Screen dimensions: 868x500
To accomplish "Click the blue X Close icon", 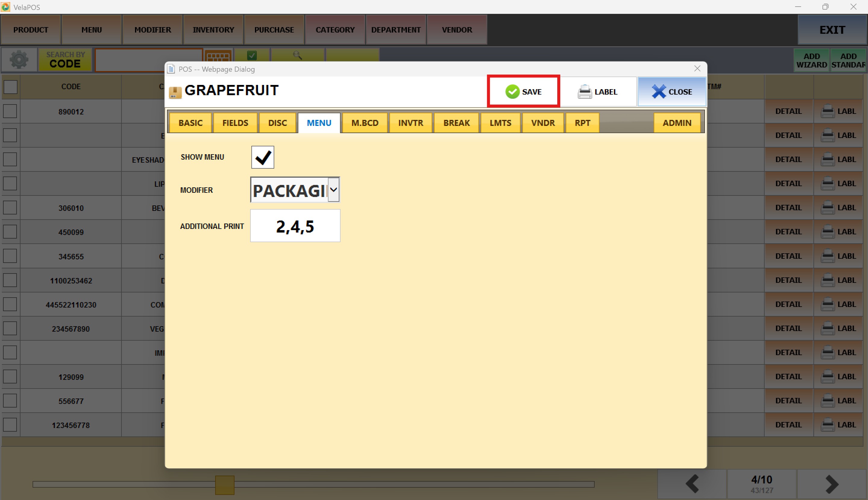I will [x=659, y=92].
